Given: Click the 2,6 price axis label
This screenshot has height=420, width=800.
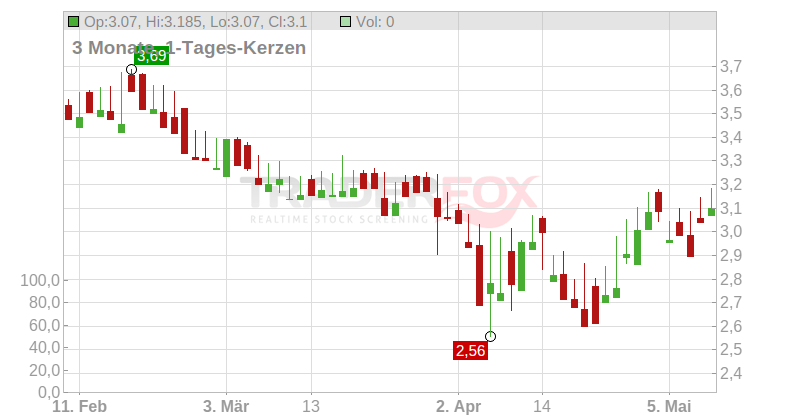Looking at the screenshot, I should (731, 326).
